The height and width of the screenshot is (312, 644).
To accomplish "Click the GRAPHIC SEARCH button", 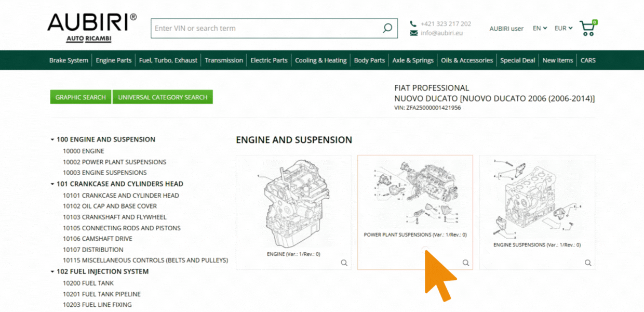I will (x=81, y=97).
